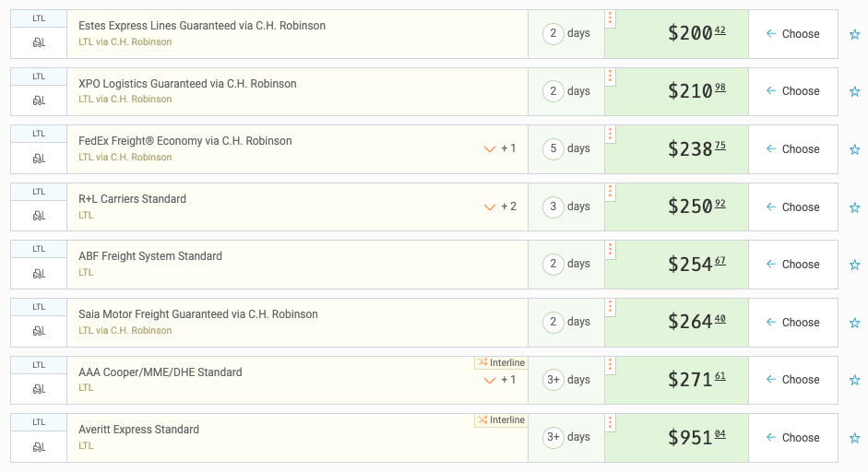Open three-dot menu for $254.67 rate
This screenshot has width=868, height=472.
[x=610, y=250]
